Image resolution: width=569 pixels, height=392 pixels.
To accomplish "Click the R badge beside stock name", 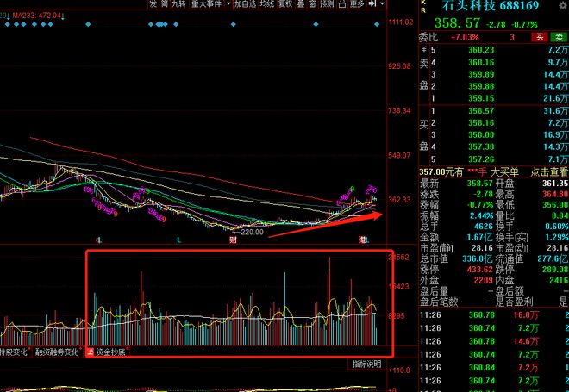I will pos(423,10).
